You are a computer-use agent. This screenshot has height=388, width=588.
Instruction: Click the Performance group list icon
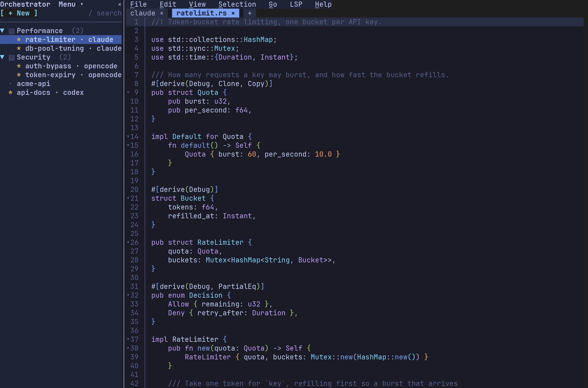(x=12, y=31)
